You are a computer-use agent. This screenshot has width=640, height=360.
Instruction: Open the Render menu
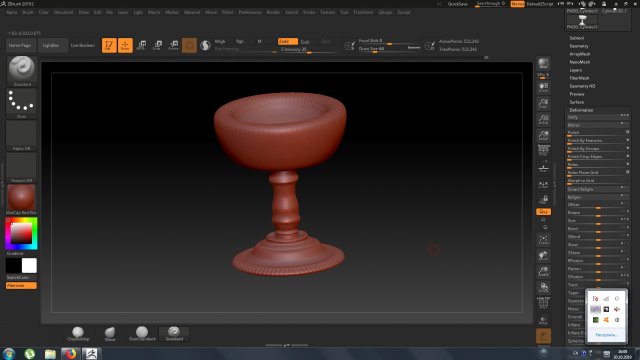coord(273,12)
